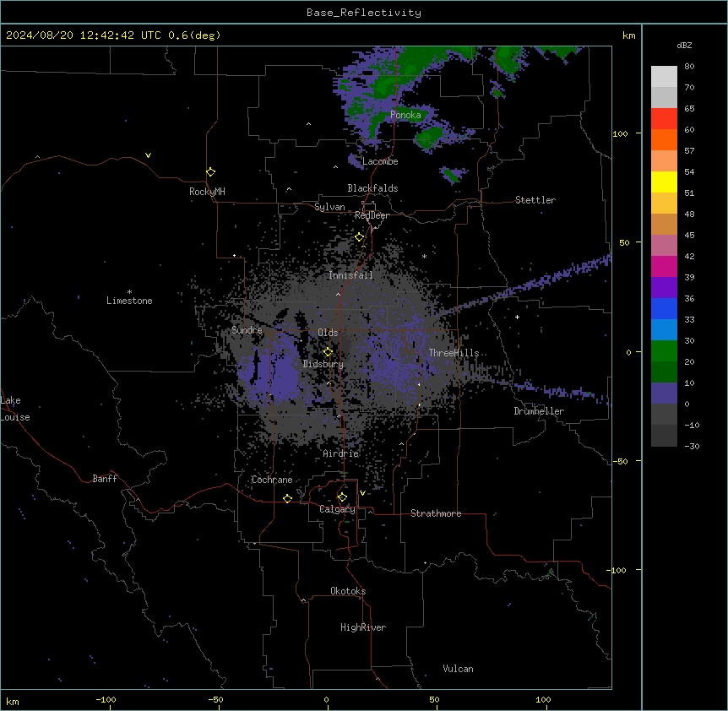The height and width of the screenshot is (711, 728).
Task: Click the Sundre label
Action: click(247, 330)
